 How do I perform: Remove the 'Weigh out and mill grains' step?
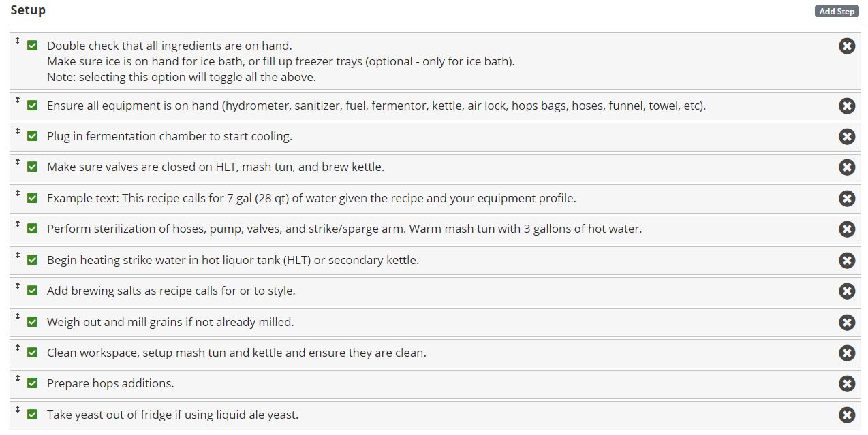(x=846, y=323)
